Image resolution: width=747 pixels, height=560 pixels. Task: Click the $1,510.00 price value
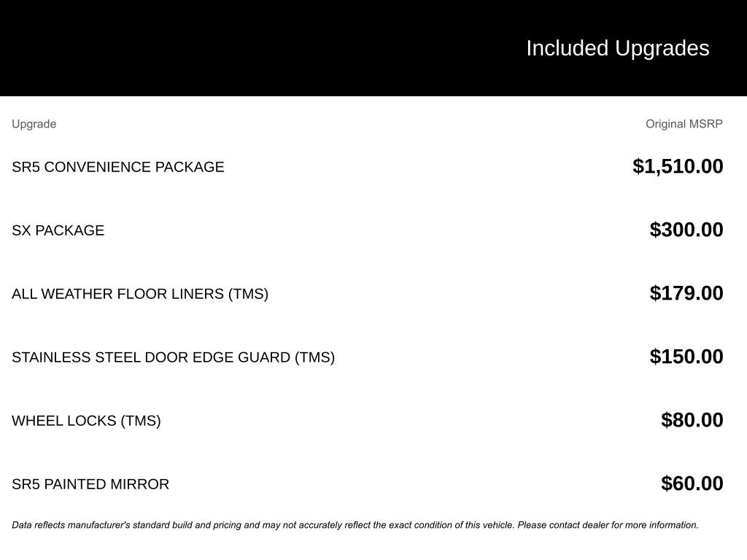[678, 166]
